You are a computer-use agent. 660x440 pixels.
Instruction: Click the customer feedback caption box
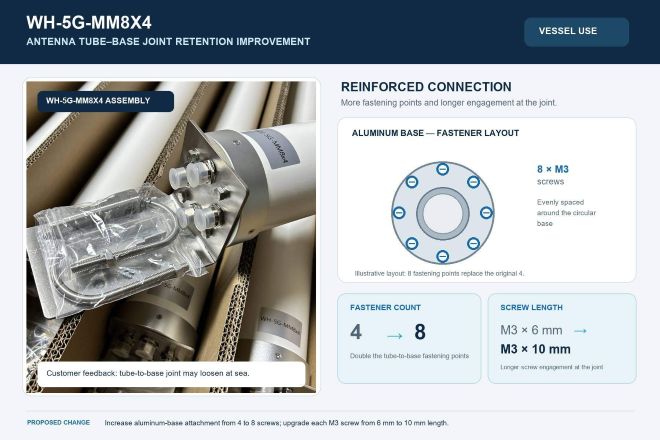point(171,373)
